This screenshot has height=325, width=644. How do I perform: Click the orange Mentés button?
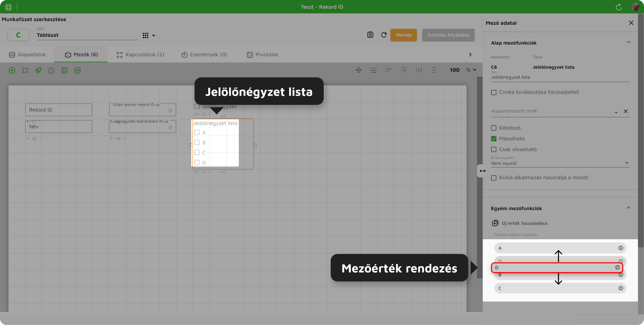point(404,35)
